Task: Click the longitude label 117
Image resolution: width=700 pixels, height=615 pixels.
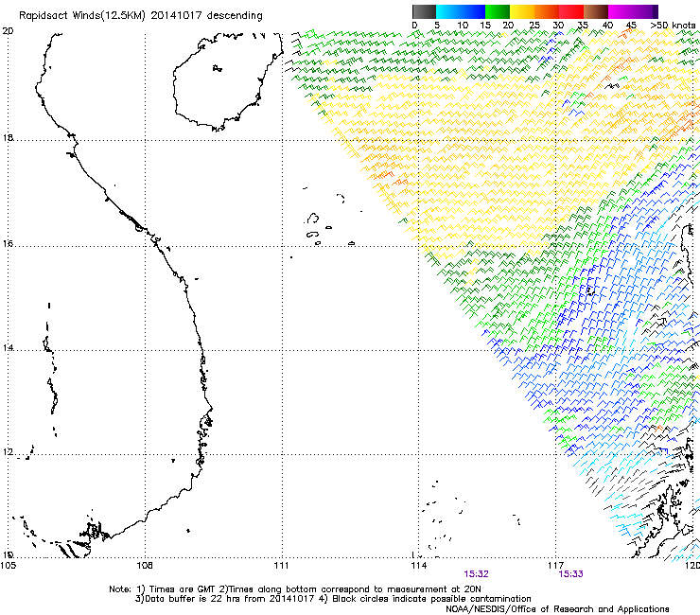Action: click(x=555, y=566)
